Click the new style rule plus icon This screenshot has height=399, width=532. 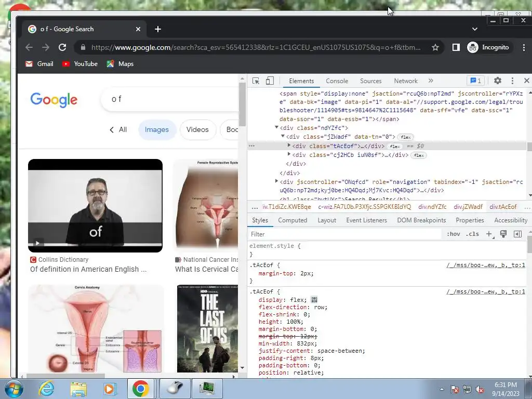tap(489, 234)
